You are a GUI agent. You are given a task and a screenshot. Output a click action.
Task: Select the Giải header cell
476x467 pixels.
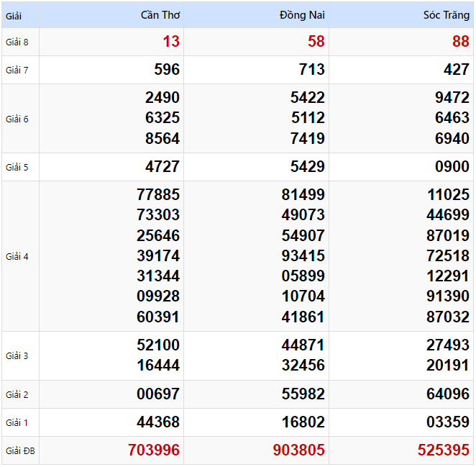pyautogui.click(x=14, y=15)
